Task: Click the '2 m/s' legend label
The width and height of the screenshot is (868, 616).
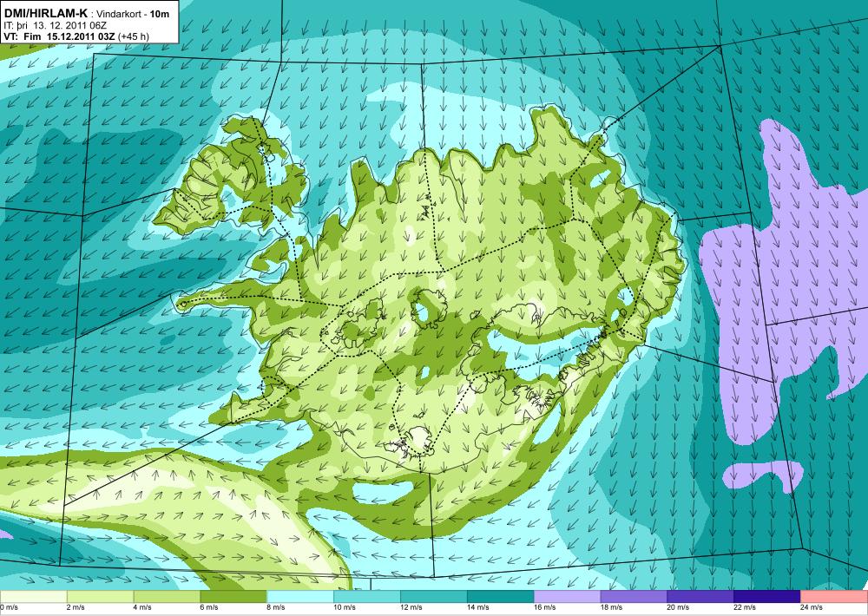Action: click(76, 607)
